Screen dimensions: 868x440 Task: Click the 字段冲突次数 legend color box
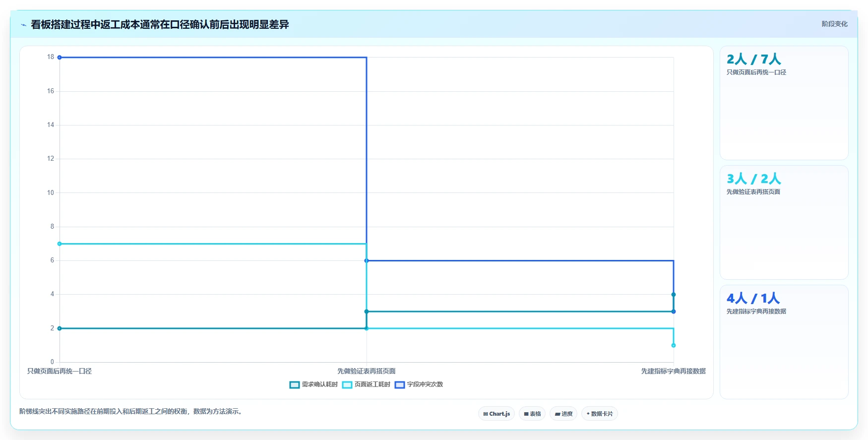(400, 384)
